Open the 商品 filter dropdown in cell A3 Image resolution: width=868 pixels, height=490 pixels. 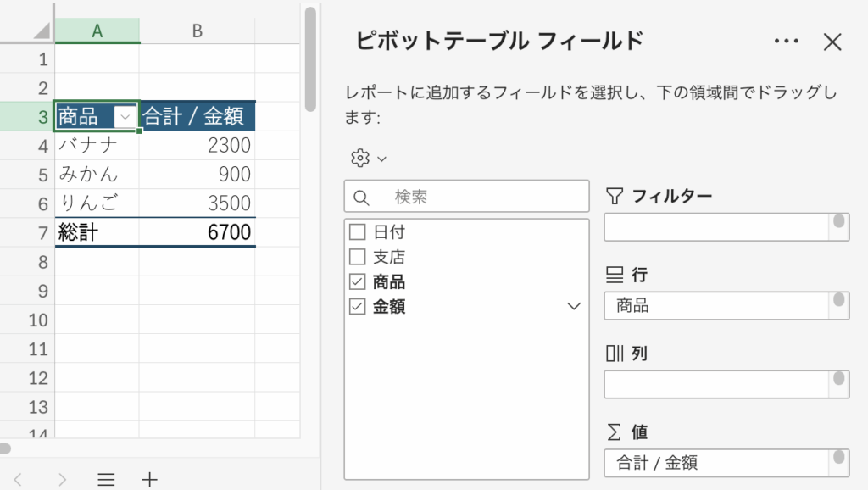(x=126, y=116)
